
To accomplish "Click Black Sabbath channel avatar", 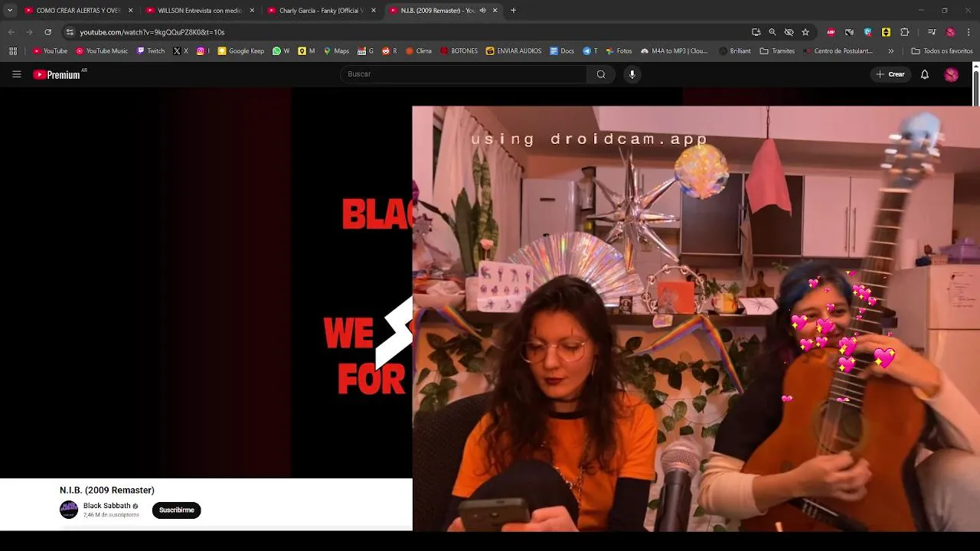I will (x=69, y=510).
